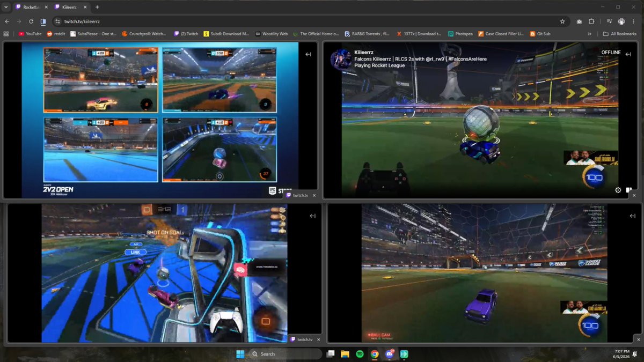644x362 pixels.
Task: Collapse panel arrow on purple car stream
Action: click(x=632, y=216)
